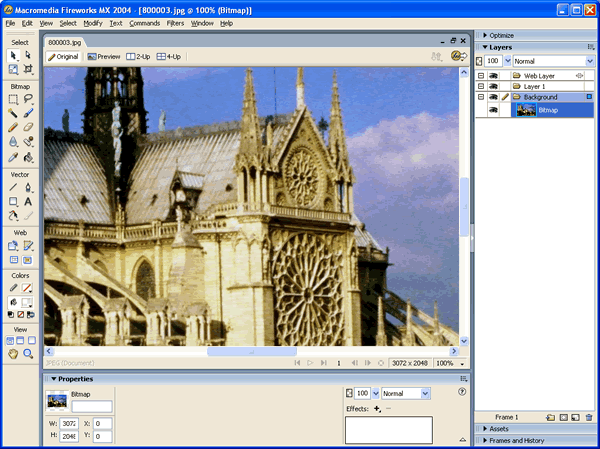The width and height of the screenshot is (600, 449).
Task: Select the Crop tool
Action: [29, 70]
